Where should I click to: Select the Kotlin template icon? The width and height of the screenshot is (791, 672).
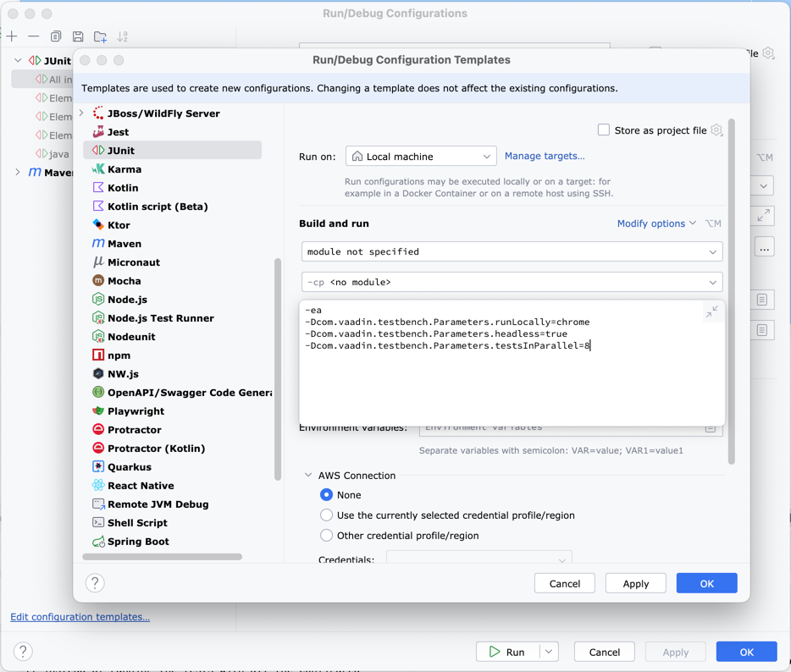pyautogui.click(x=98, y=188)
